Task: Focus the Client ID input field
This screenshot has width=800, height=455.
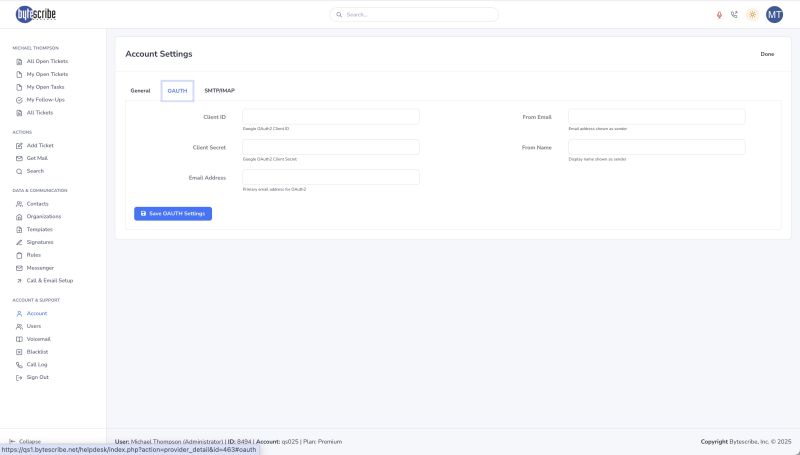Action: click(330, 117)
